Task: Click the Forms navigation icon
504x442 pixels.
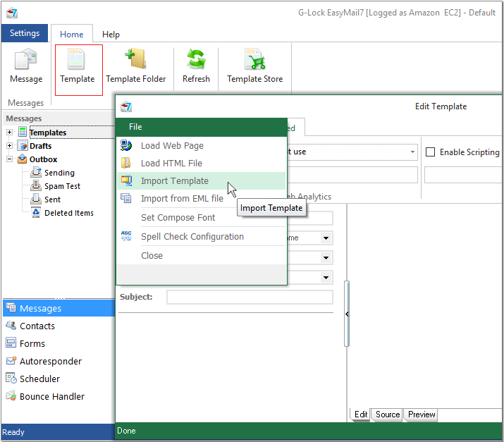Action: [x=11, y=343]
